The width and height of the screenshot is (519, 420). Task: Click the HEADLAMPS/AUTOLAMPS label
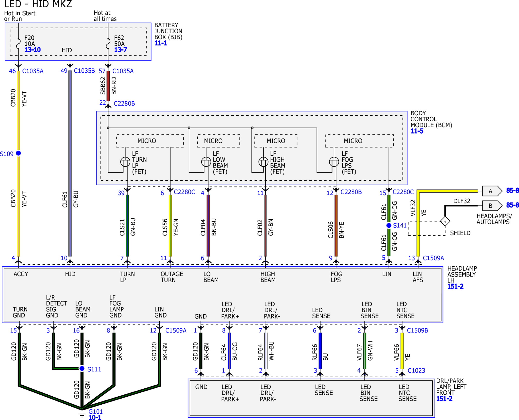click(494, 219)
